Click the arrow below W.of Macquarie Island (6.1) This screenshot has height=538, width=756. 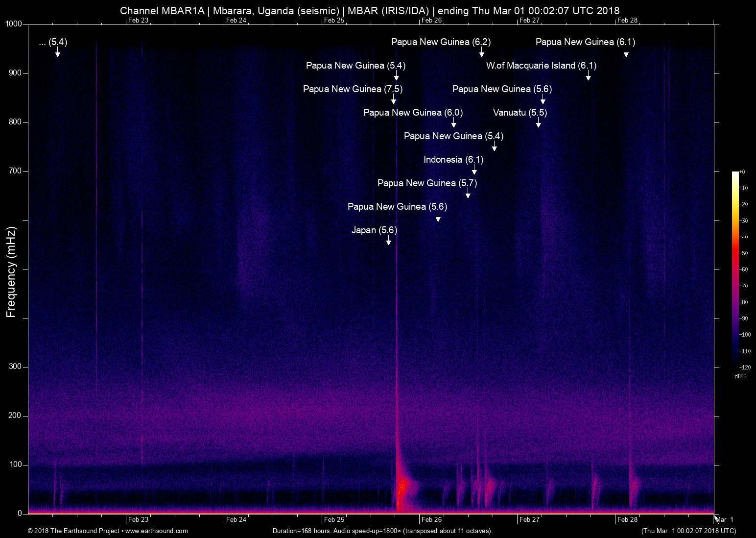click(589, 76)
